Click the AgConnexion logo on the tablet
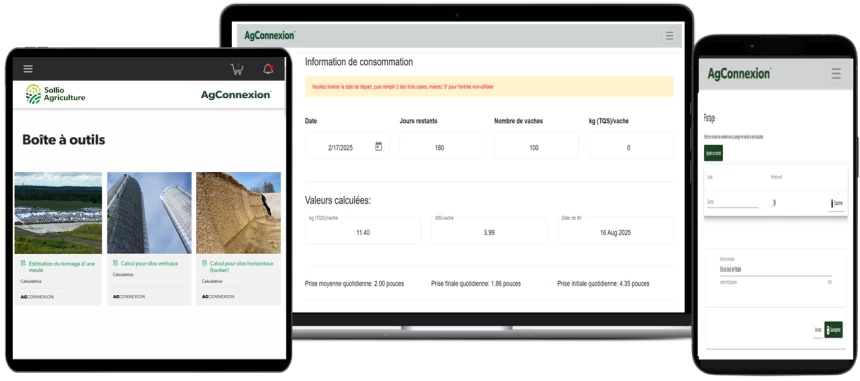 (x=236, y=95)
